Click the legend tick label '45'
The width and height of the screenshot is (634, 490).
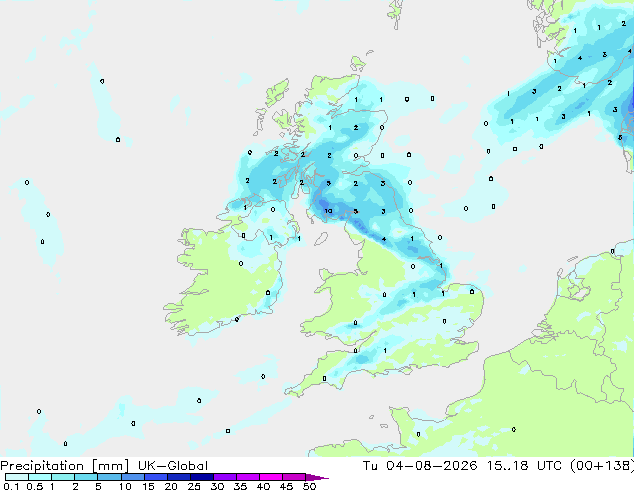click(286, 486)
